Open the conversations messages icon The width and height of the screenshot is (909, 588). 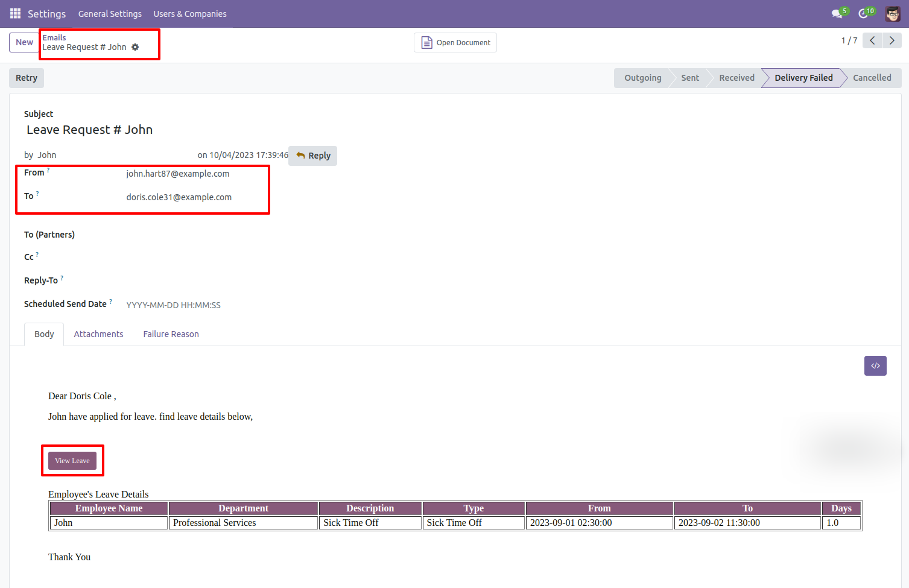click(837, 14)
